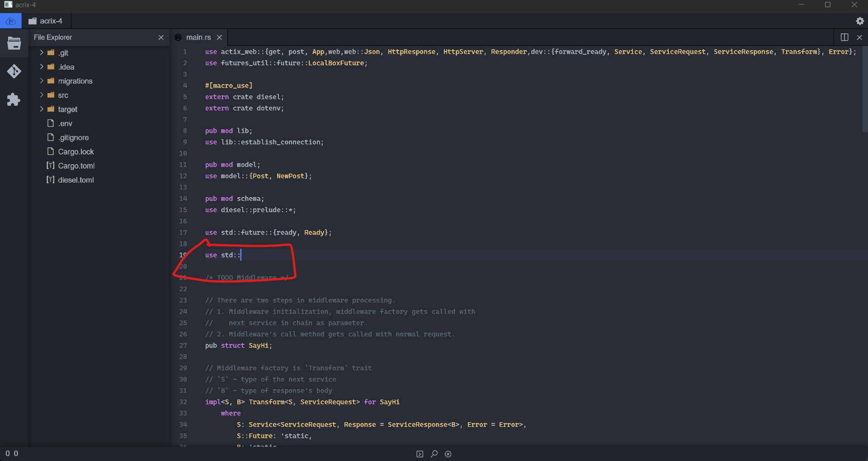Open the File Explorer sidebar icon
Image resolution: width=868 pixels, height=461 pixels.
pos(14,43)
